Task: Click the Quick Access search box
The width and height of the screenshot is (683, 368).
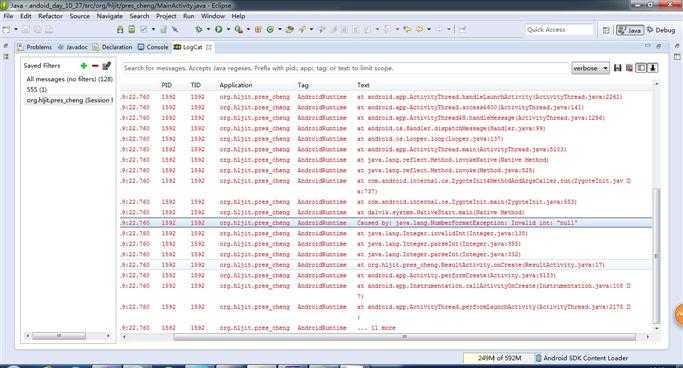Action: pyautogui.click(x=559, y=30)
